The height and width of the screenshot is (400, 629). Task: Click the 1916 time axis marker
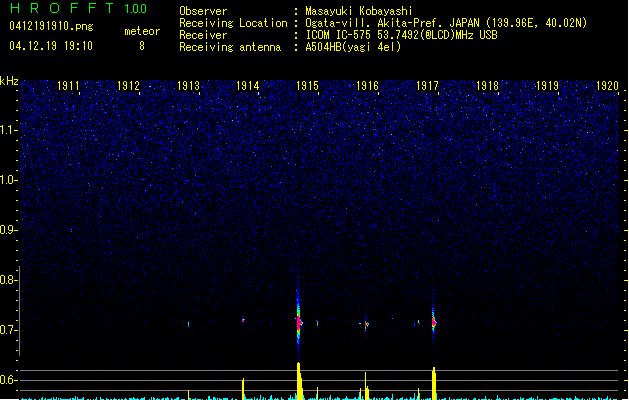tap(367, 86)
